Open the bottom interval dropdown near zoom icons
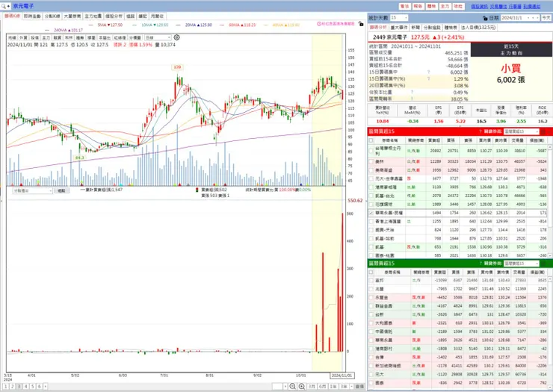Image resolution: width=553 pixels, height=392 pixels. click(280, 386)
